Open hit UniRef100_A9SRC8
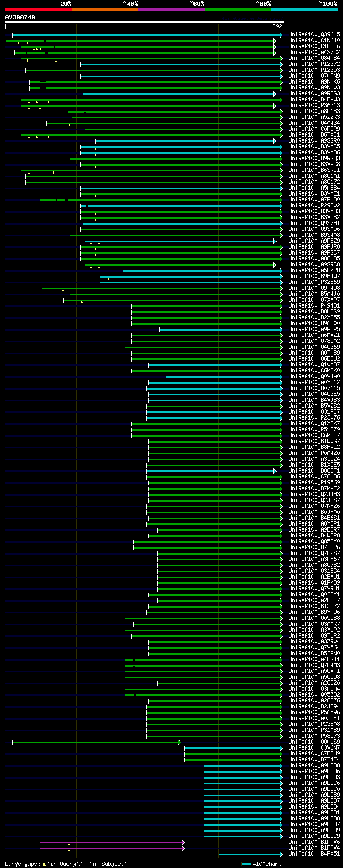This screenshot has height=868, width=343. 314,264
